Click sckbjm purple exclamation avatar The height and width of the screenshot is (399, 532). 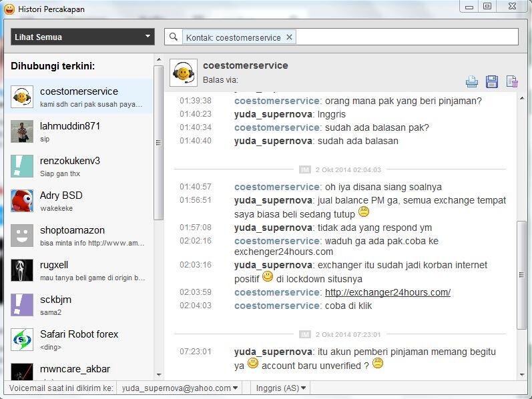pyautogui.click(x=22, y=305)
